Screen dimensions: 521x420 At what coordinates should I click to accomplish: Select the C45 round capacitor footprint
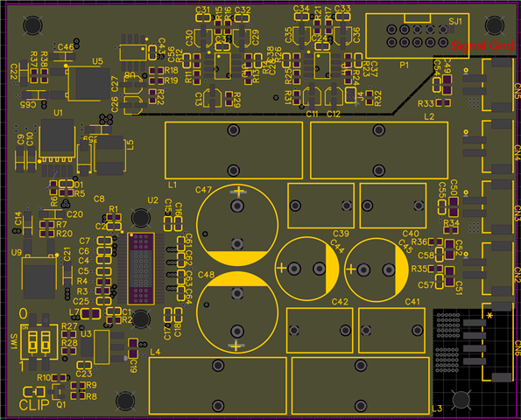pos(377,269)
